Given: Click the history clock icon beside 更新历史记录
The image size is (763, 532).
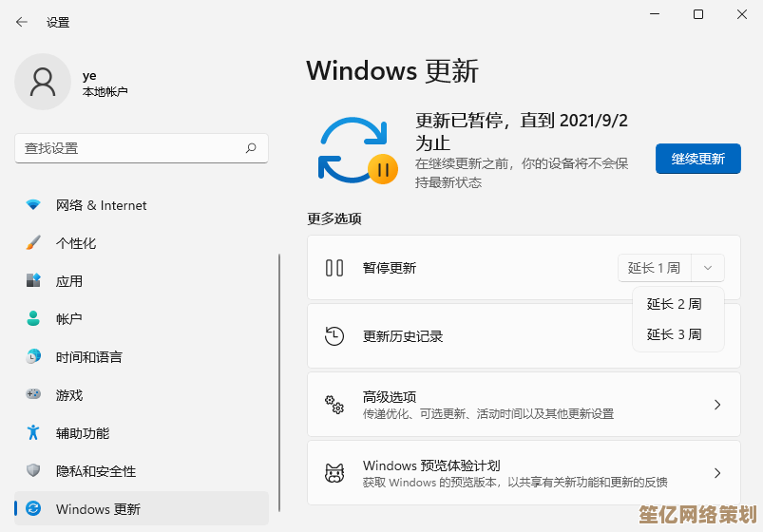Looking at the screenshot, I should 334,336.
